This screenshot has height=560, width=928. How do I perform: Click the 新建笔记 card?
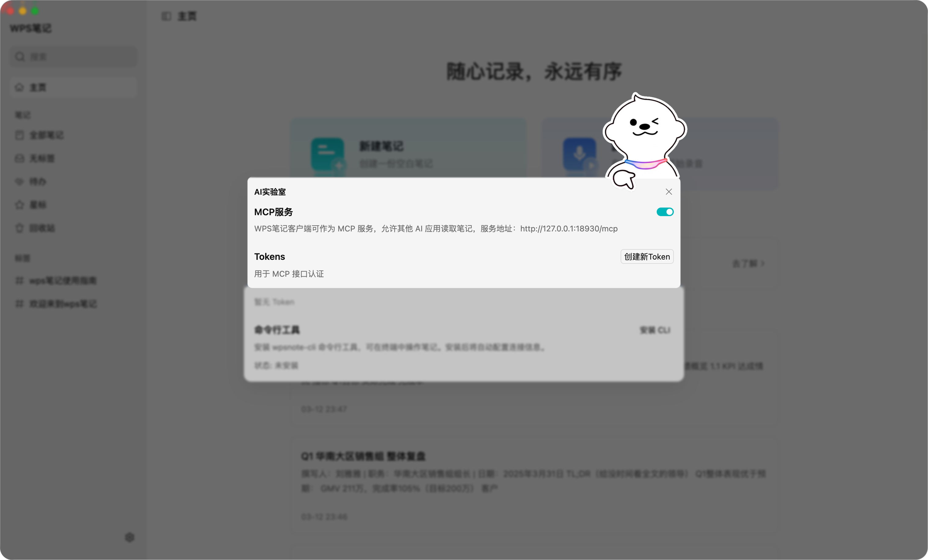409,154
